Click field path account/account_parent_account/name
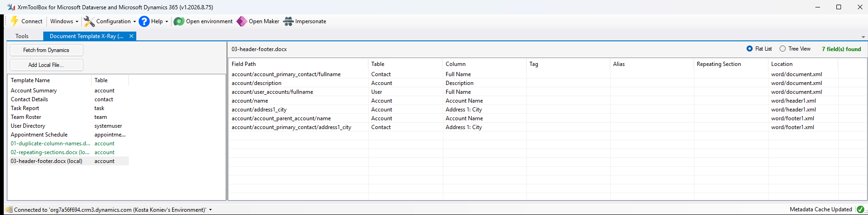 pyautogui.click(x=281, y=118)
